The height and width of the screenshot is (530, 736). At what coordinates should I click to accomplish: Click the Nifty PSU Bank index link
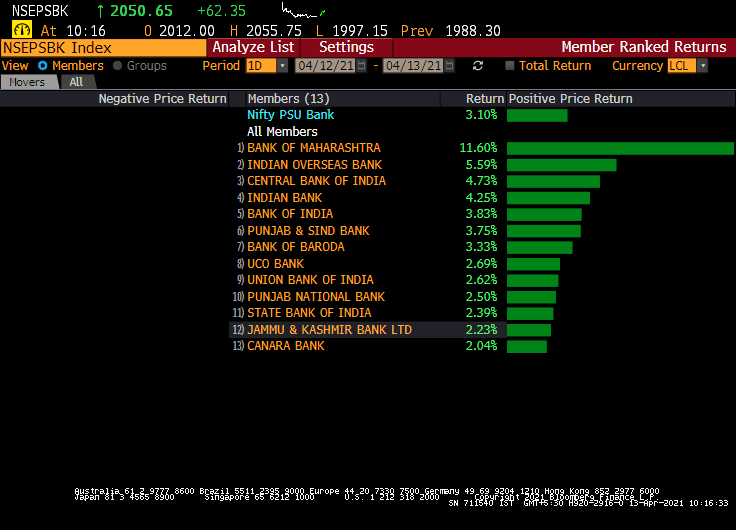click(x=290, y=115)
